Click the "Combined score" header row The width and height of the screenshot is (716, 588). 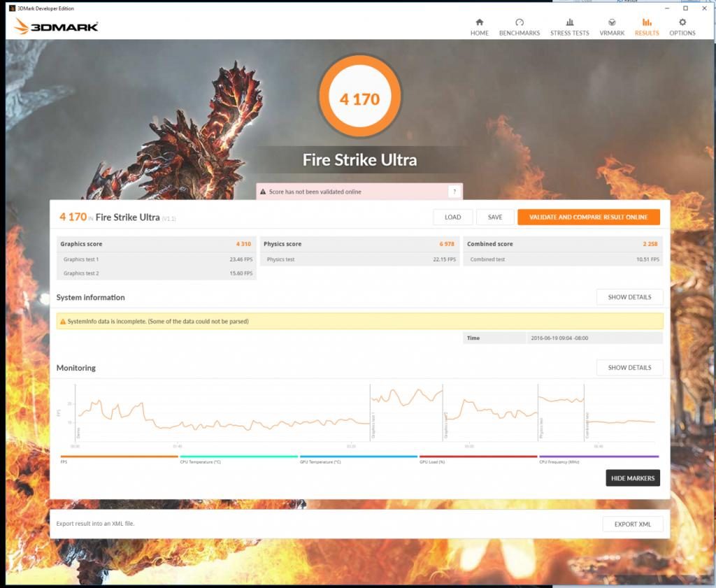point(563,244)
